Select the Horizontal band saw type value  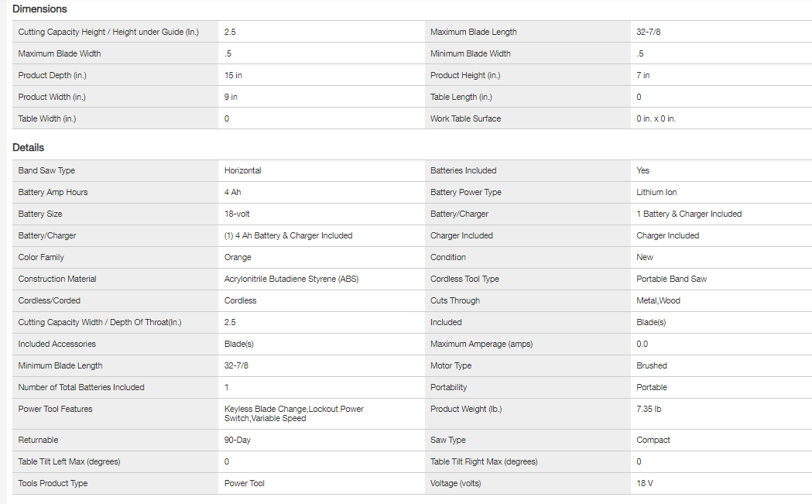coord(242,170)
